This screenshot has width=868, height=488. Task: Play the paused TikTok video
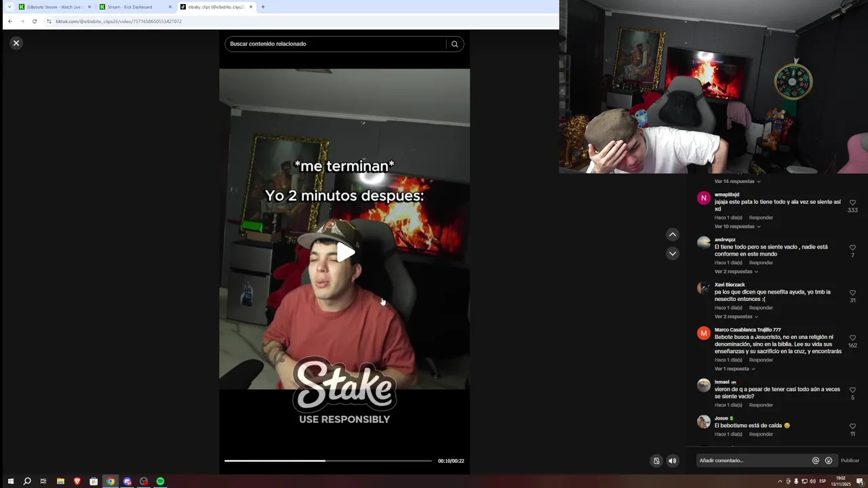[345, 253]
